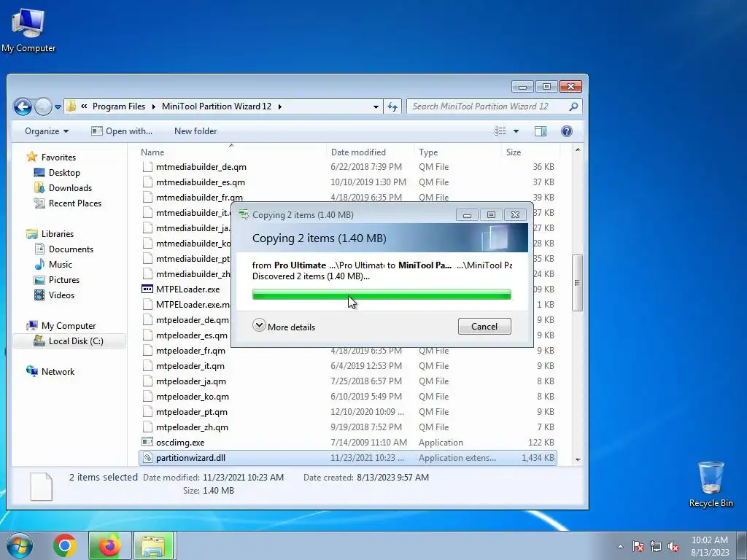Select the file mtpeloader_ko.qm
This screenshot has width=747, height=560.
tap(193, 396)
